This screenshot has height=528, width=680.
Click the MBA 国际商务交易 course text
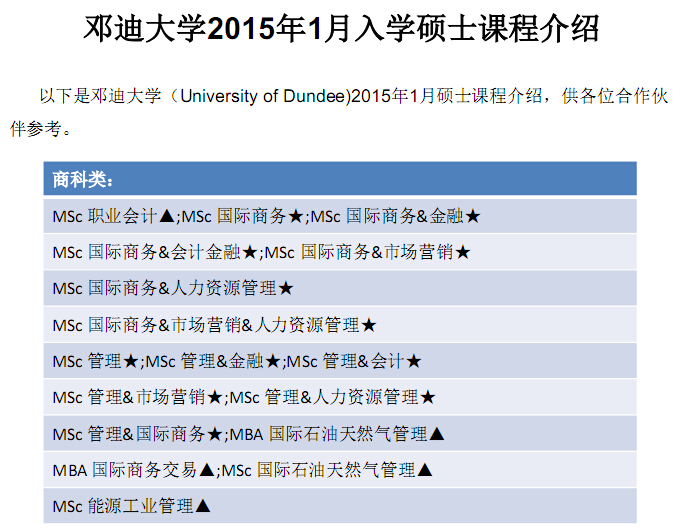point(124,469)
